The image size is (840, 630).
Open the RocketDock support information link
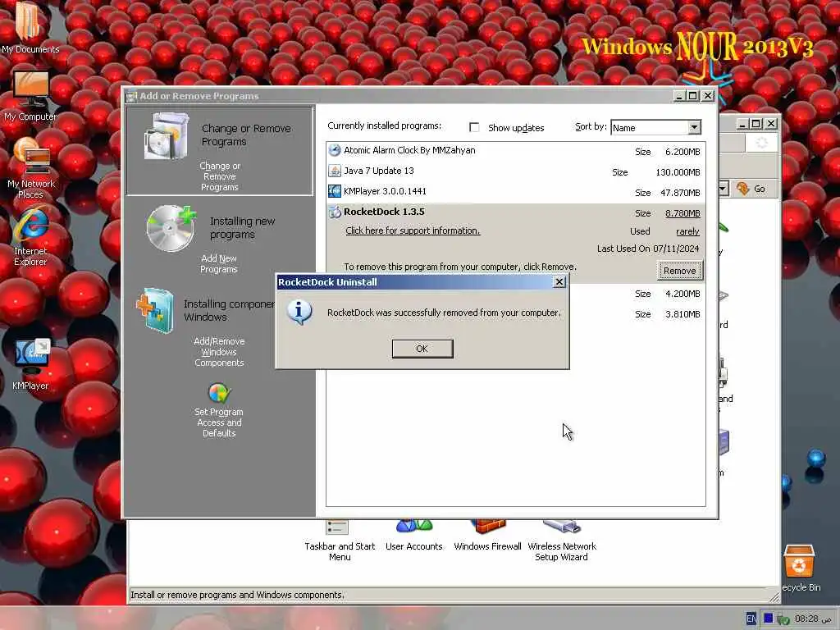[413, 231]
